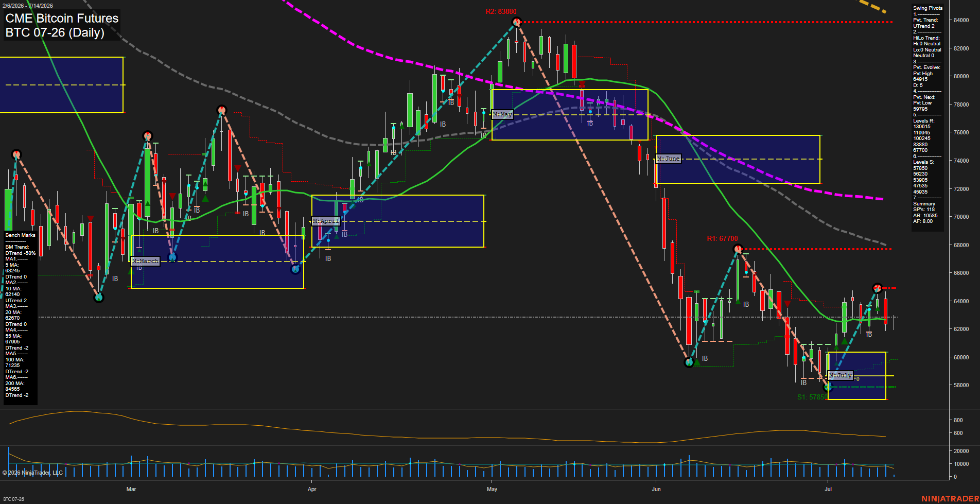Viewport: 980px width, 504px height.
Task: Click 'Hi:0 Neutral' in Swing Pivots panel
Action: pos(927,44)
